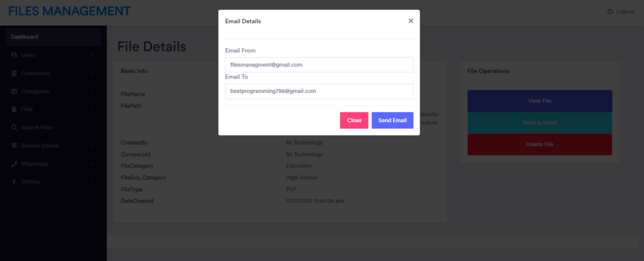Click the WhatsApp phone icon

(14, 164)
